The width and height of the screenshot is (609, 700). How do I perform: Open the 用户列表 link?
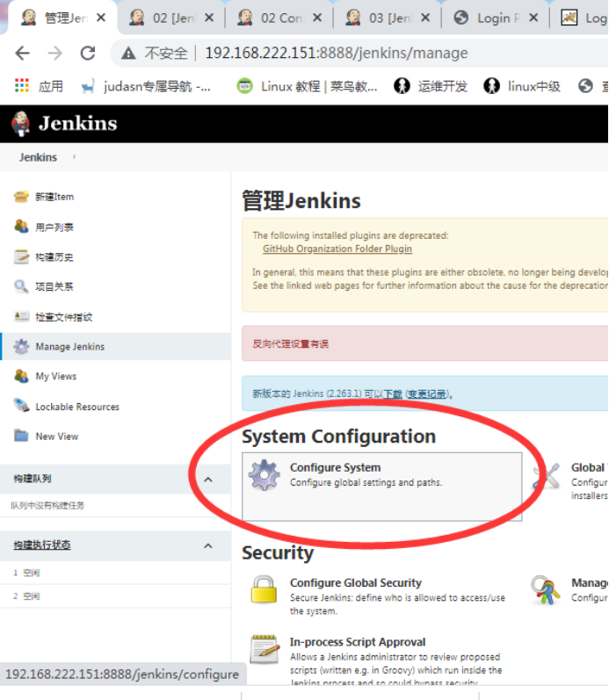(54, 227)
